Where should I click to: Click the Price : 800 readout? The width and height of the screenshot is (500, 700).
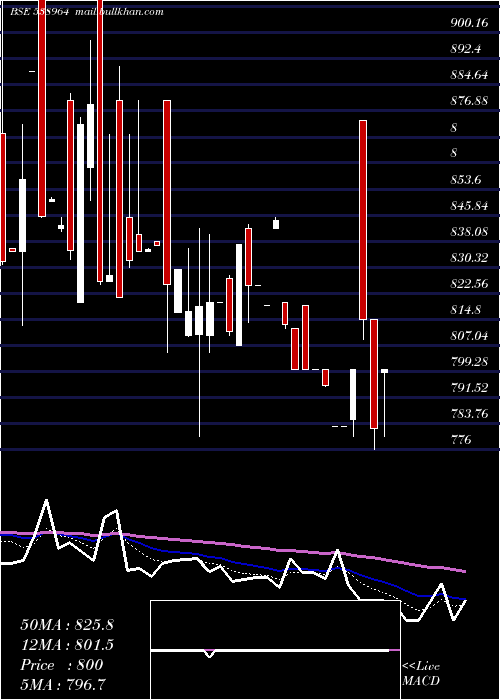tap(62, 665)
